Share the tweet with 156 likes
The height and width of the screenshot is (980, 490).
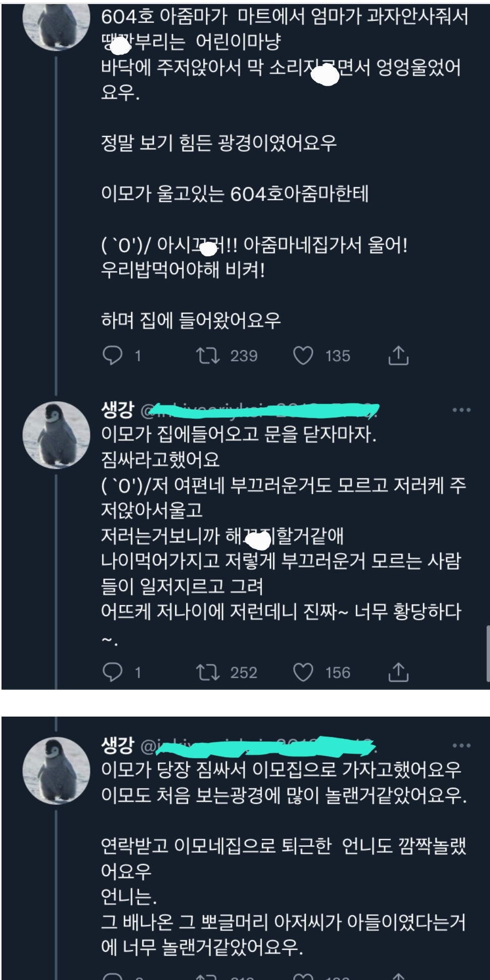click(398, 672)
